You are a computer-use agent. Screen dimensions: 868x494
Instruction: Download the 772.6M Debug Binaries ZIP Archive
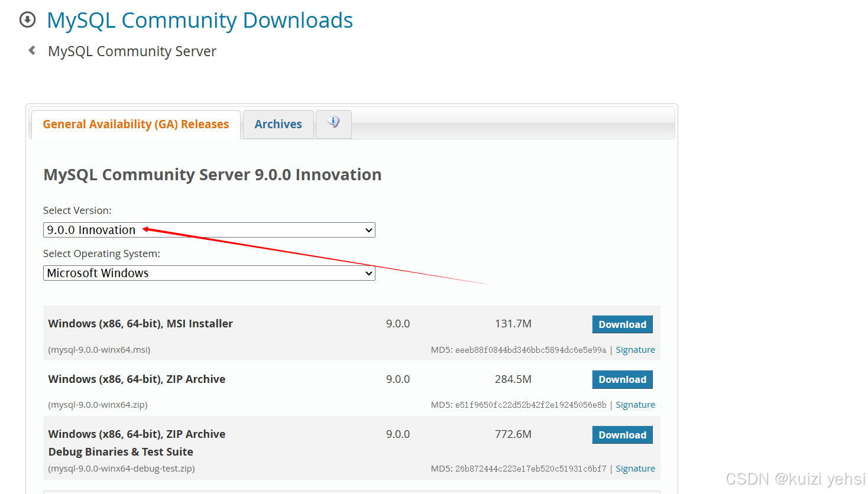622,435
